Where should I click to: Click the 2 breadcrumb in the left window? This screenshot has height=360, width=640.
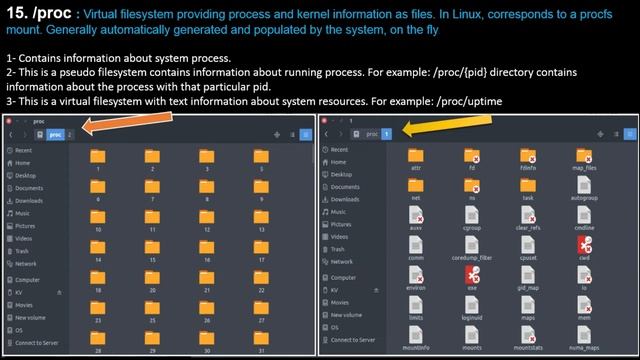tap(70, 135)
